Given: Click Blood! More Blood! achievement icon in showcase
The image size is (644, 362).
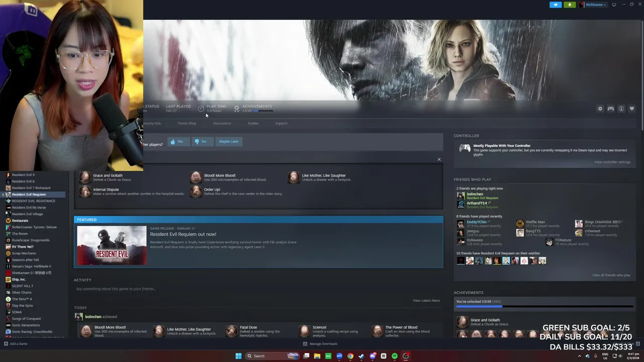Looking at the screenshot, I should [196, 177].
